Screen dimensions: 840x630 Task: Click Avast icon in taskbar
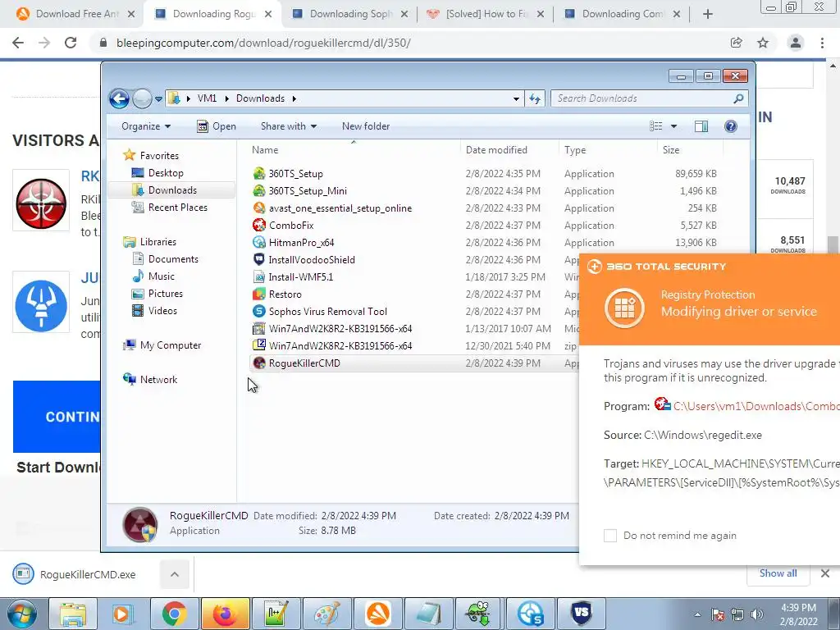(x=378, y=614)
